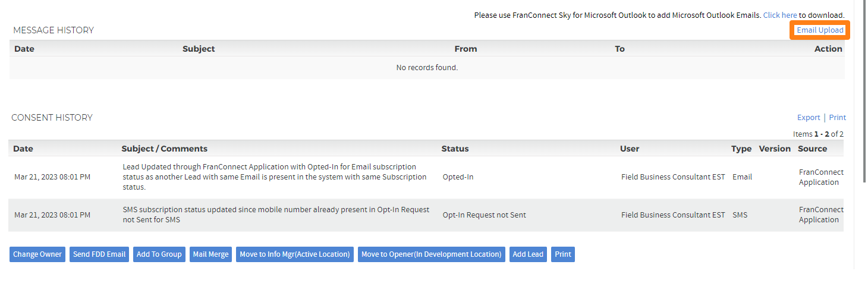Click FranConnect Application source in Email row

(821, 177)
